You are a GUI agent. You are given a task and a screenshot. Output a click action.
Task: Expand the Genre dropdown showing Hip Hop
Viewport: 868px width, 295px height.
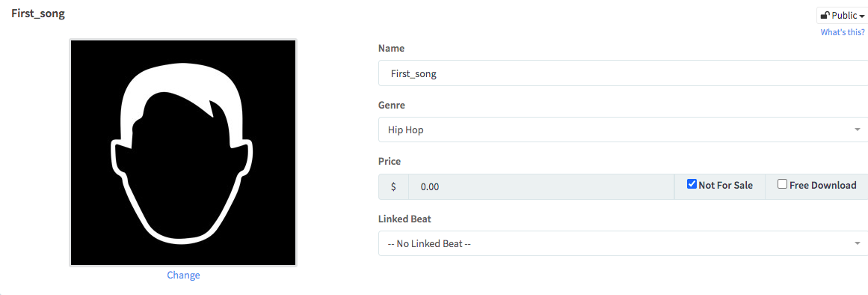click(623, 130)
